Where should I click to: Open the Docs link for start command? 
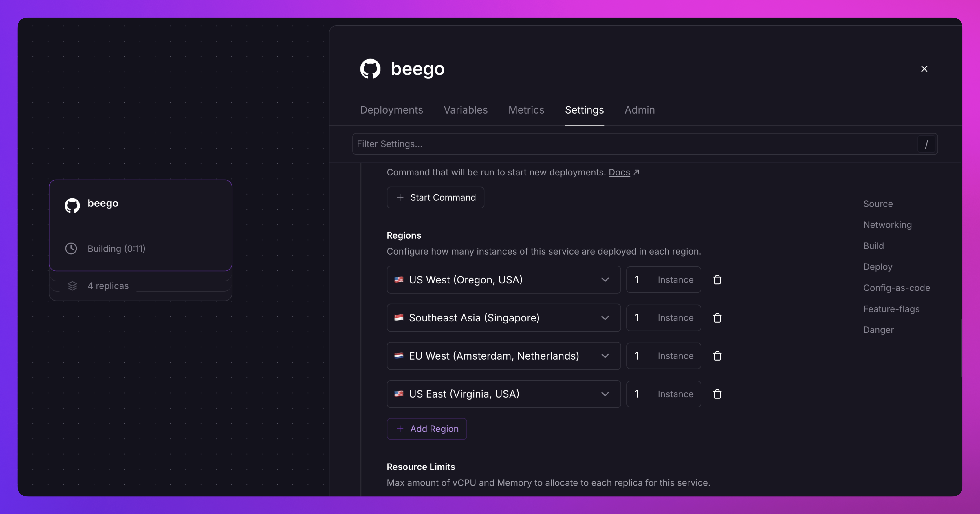pos(619,172)
